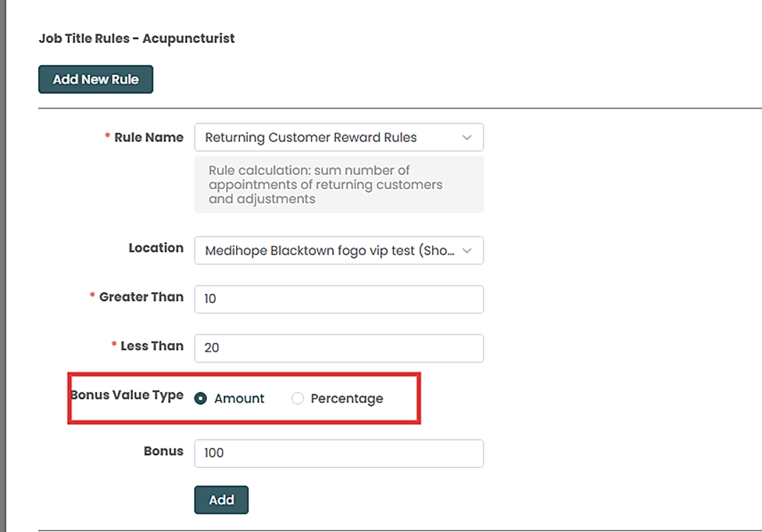Focus the Less Than input field

click(x=338, y=348)
